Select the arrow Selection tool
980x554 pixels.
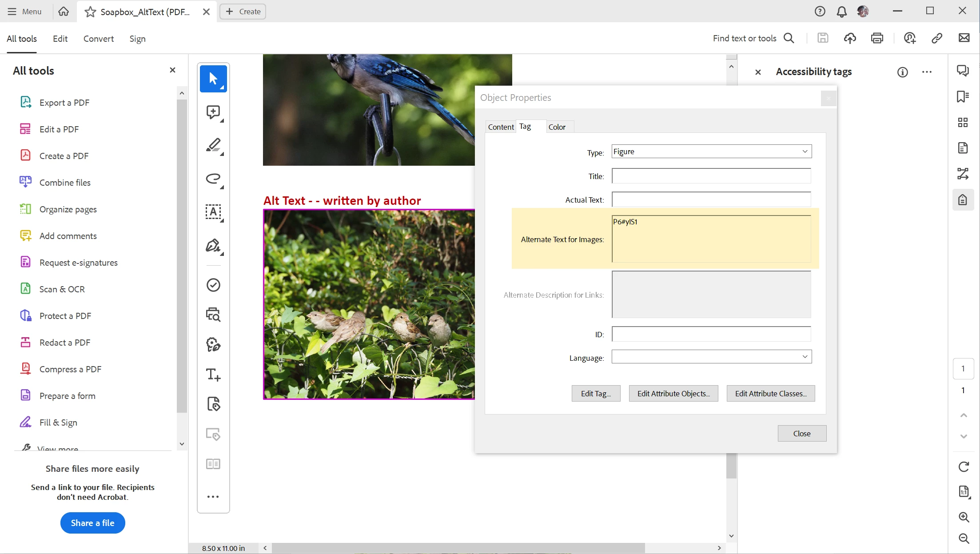(x=213, y=79)
